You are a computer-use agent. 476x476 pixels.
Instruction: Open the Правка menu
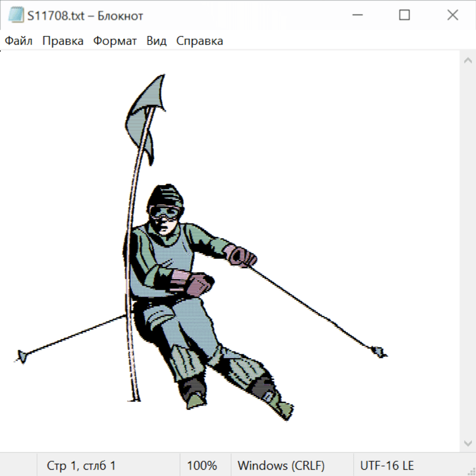coord(62,41)
